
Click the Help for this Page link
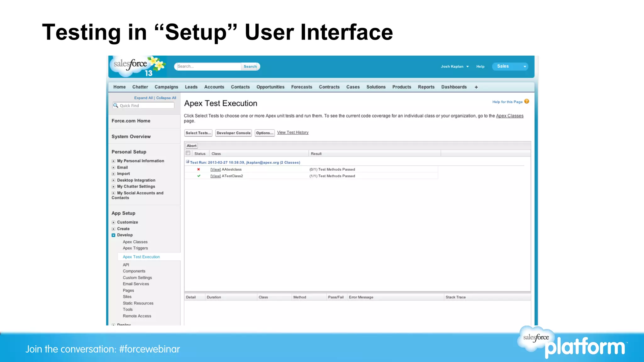tap(507, 102)
